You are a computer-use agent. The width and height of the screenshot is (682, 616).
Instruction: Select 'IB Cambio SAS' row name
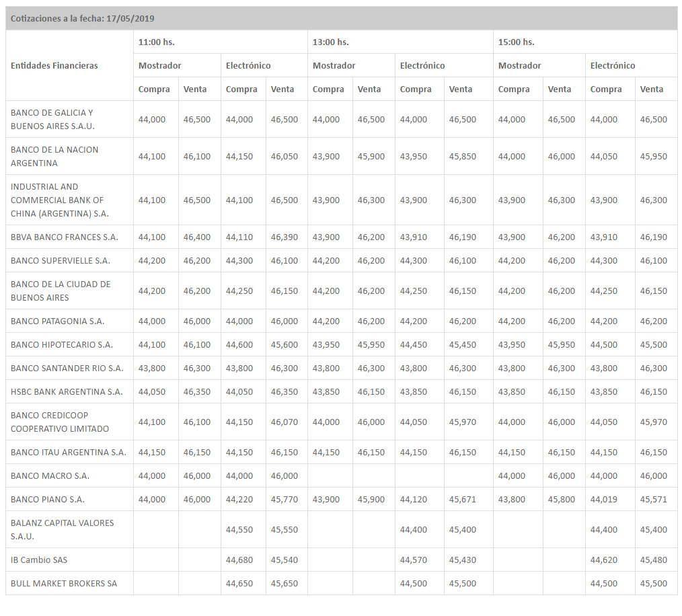click(x=39, y=560)
